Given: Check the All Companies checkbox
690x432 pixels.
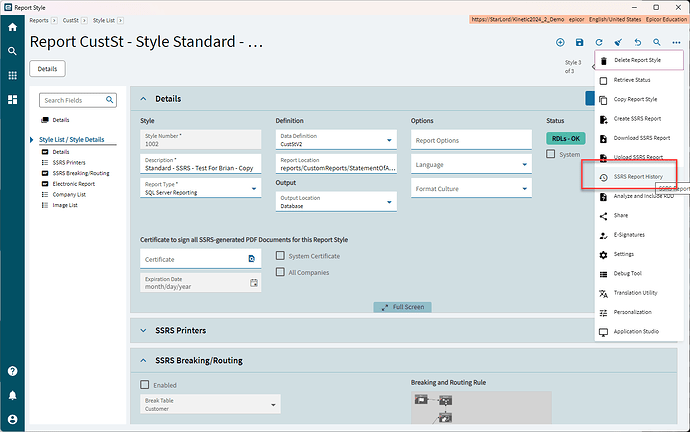Looking at the screenshot, I should click(280, 272).
